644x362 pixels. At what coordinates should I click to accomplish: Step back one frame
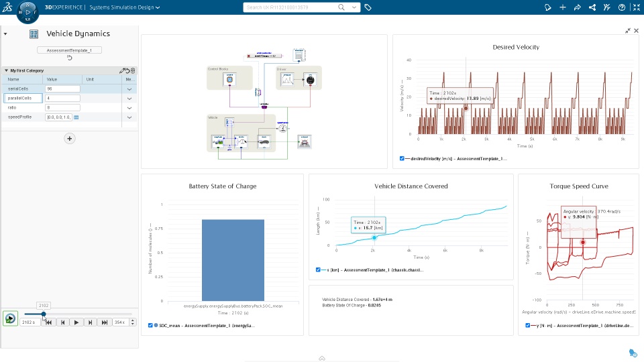[x=63, y=322]
